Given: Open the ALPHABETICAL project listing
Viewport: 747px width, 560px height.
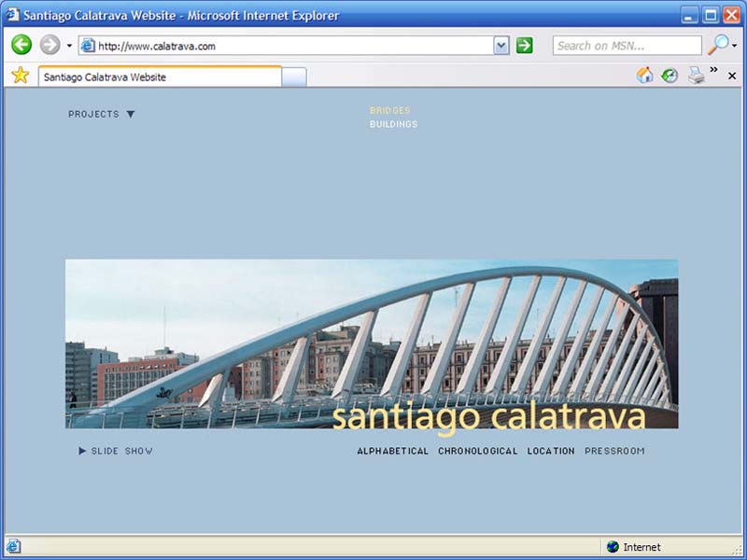Looking at the screenshot, I should pos(392,451).
